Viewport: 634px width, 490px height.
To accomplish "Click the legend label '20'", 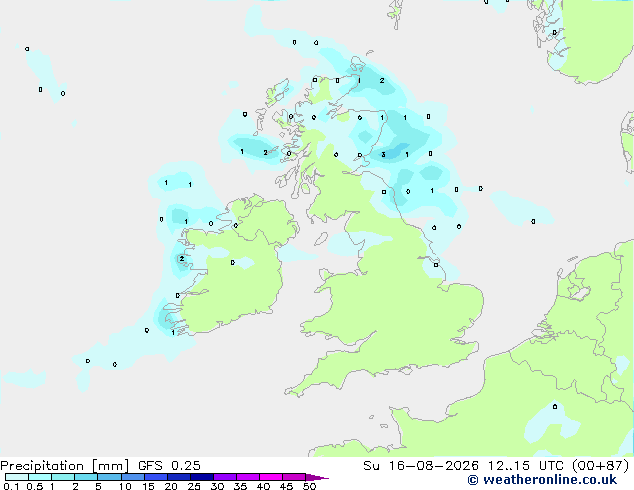I will click(x=171, y=486).
